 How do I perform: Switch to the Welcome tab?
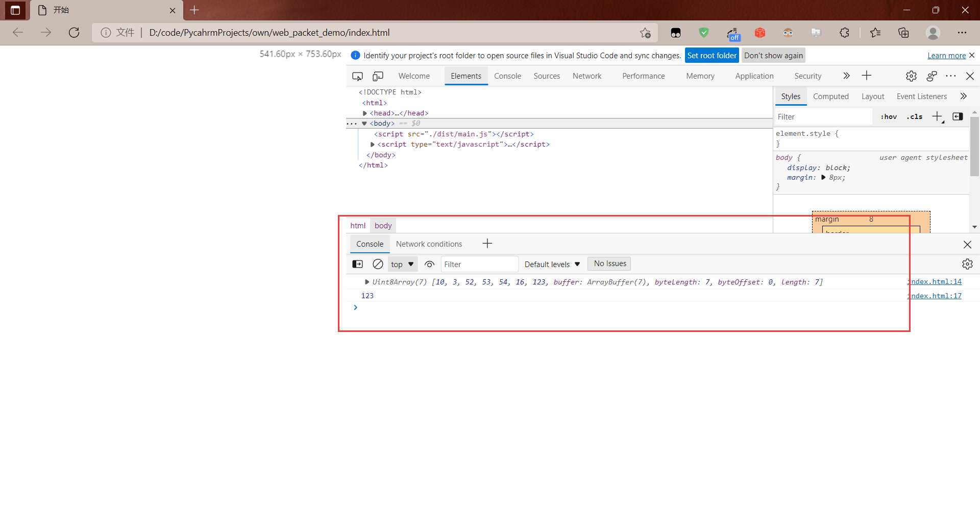pos(414,76)
